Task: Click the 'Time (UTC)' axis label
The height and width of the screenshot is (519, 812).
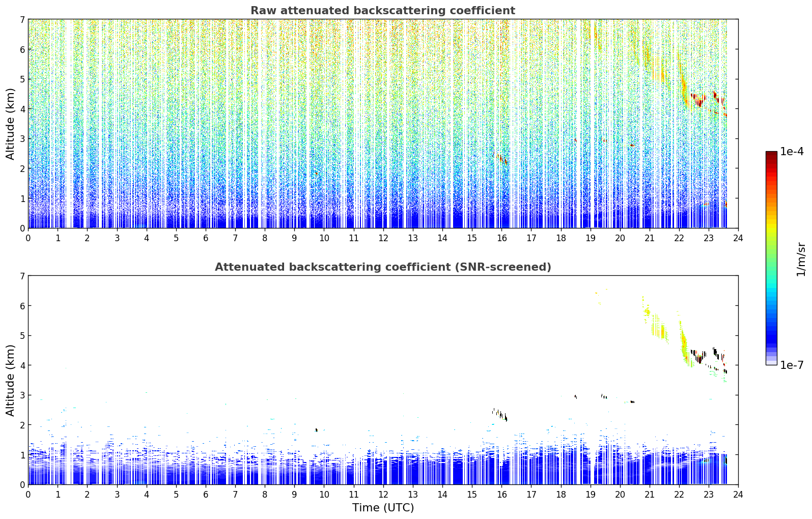Action: (383, 508)
